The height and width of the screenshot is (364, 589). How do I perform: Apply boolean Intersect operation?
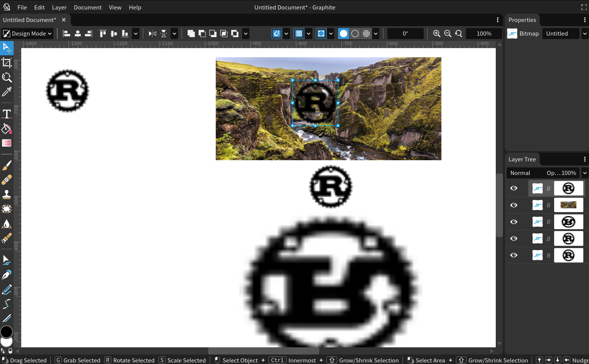(224, 34)
